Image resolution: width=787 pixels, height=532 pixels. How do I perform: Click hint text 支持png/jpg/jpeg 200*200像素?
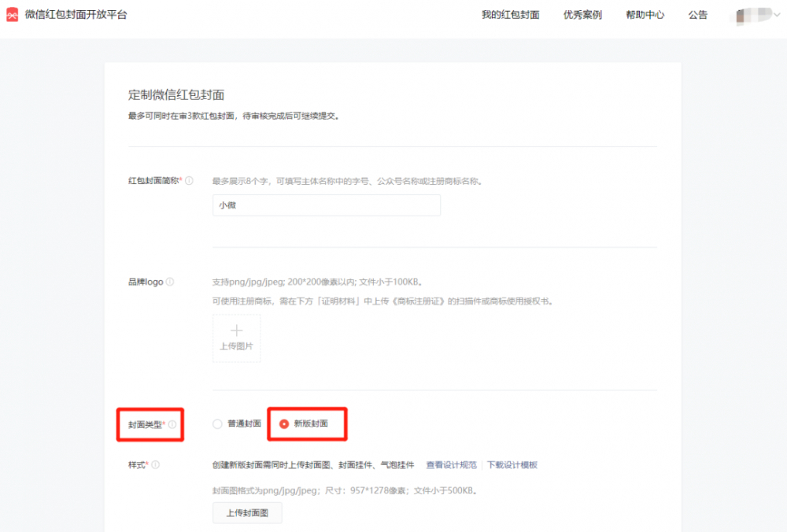pos(318,282)
